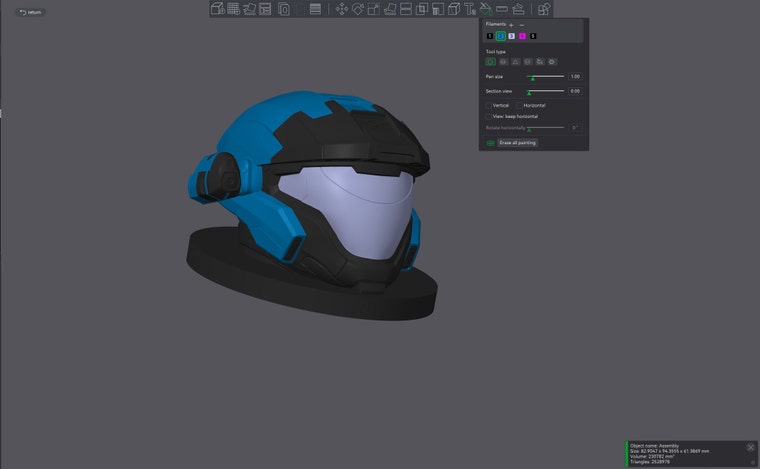Viewport: 760px width, 469px height.
Task: Open the Variable layer height tool
Action: coord(315,9)
